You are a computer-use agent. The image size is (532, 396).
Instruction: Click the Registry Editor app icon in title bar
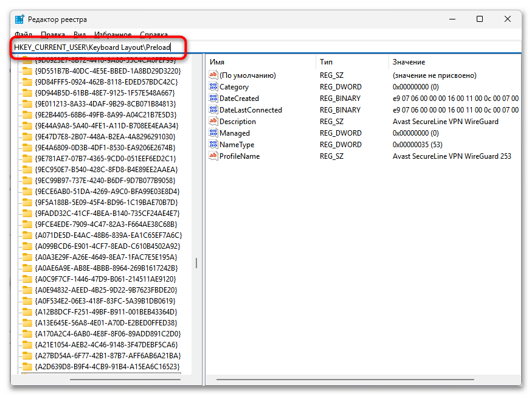coord(19,19)
